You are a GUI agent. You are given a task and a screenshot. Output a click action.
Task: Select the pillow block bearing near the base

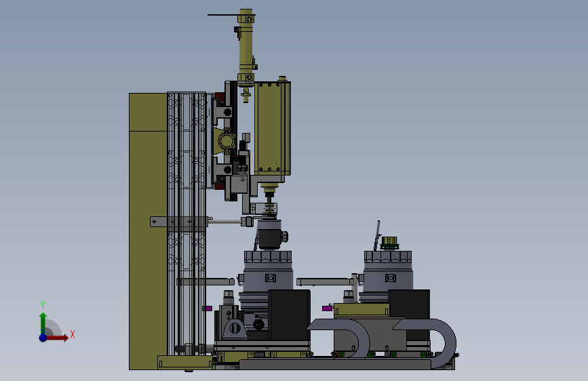pyautogui.click(x=235, y=329)
